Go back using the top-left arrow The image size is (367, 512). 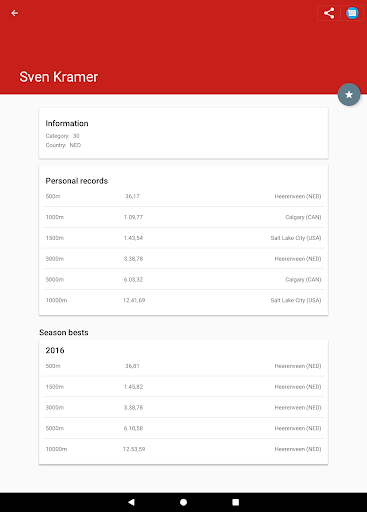(x=14, y=13)
